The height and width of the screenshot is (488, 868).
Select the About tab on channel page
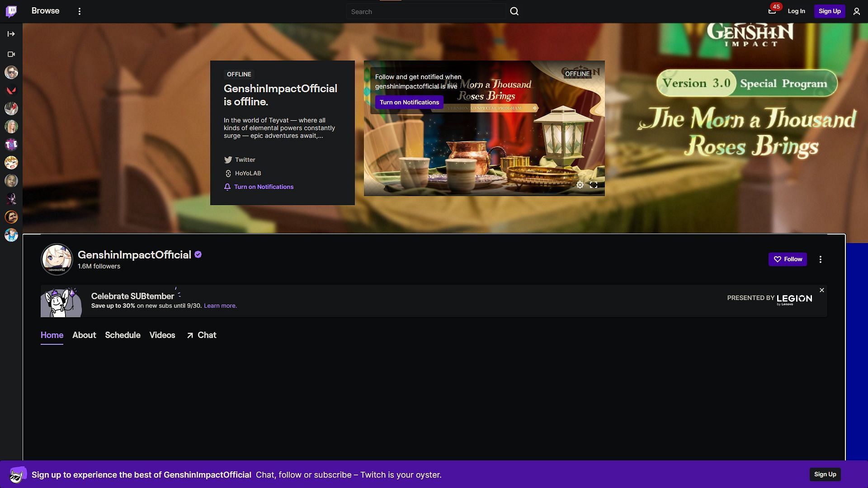click(84, 334)
